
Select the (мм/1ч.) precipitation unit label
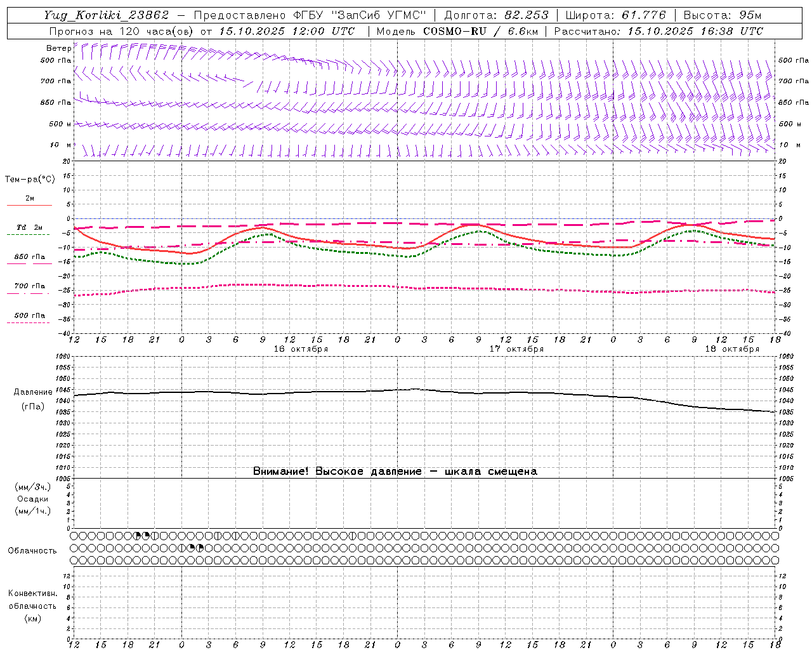[33, 511]
